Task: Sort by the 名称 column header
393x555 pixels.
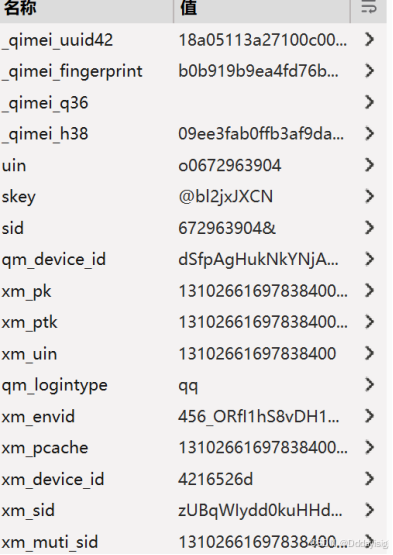Action: point(20,8)
